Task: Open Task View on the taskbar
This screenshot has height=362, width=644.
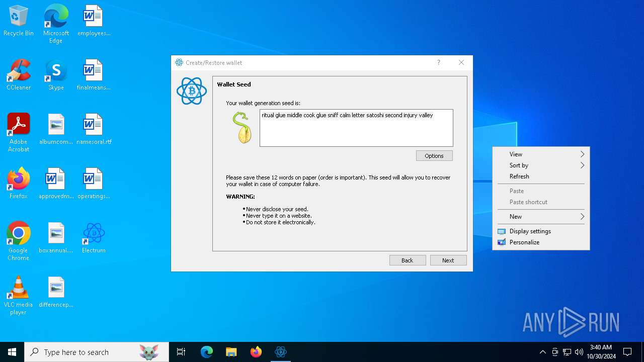Action: click(181, 352)
